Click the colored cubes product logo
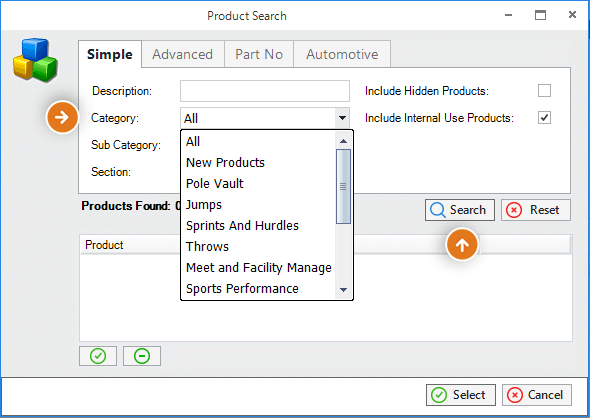Viewport: 590px width, 418px height. pyautogui.click(x=35, y=60)
